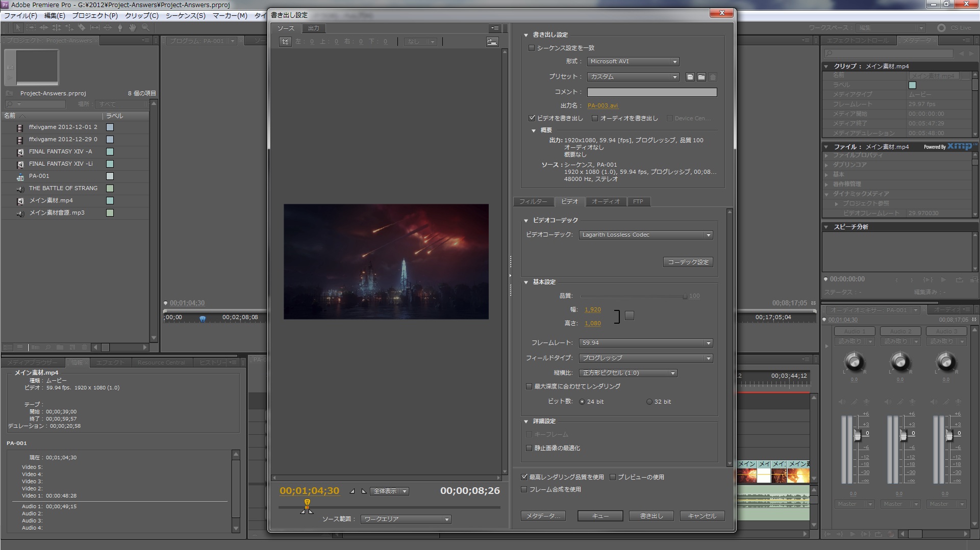Click the import preset folder icon
Viewport: 980px width, 550px height.
coord(701,77)
